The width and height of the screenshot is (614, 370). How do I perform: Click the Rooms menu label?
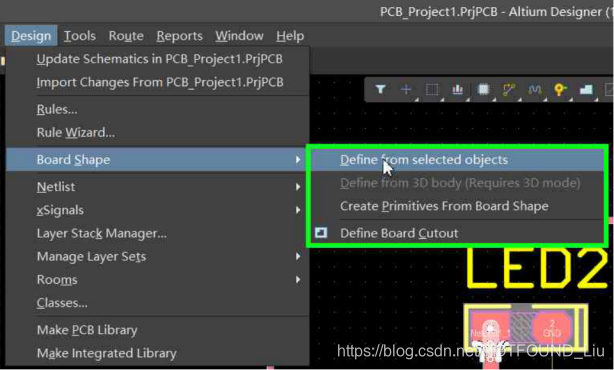tap(57, 280)
